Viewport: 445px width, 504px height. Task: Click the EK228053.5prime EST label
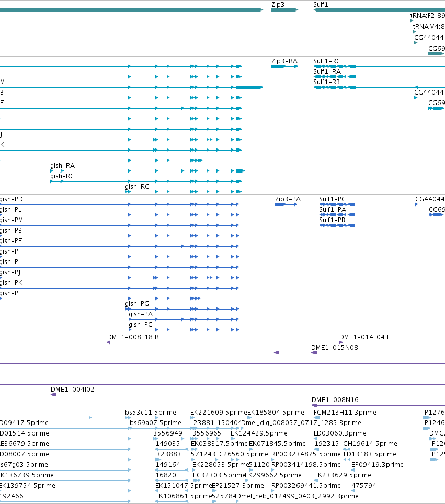coord(221,464)
